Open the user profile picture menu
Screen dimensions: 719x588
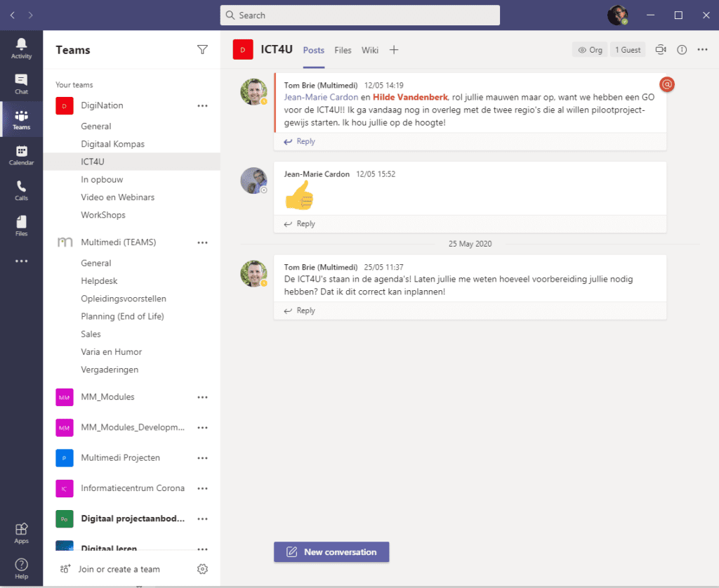pos(617,15)
